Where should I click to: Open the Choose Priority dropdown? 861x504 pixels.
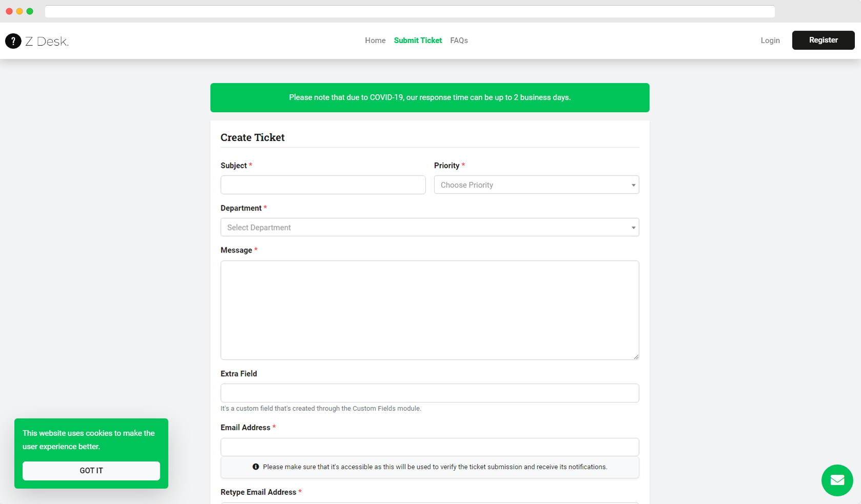tap(536, 185)
